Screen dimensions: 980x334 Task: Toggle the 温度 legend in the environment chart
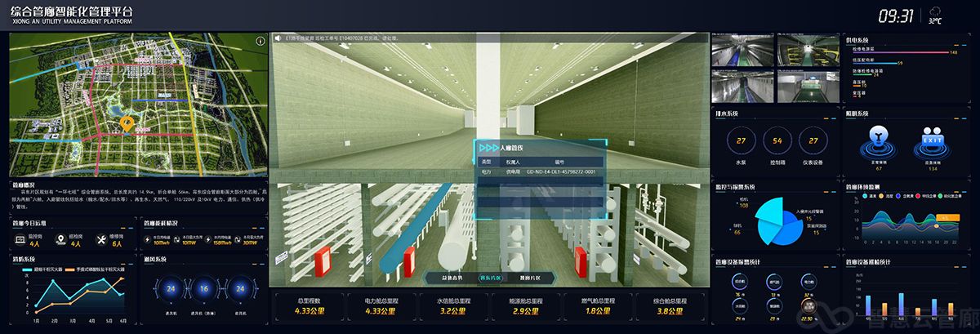pos(869,196)
